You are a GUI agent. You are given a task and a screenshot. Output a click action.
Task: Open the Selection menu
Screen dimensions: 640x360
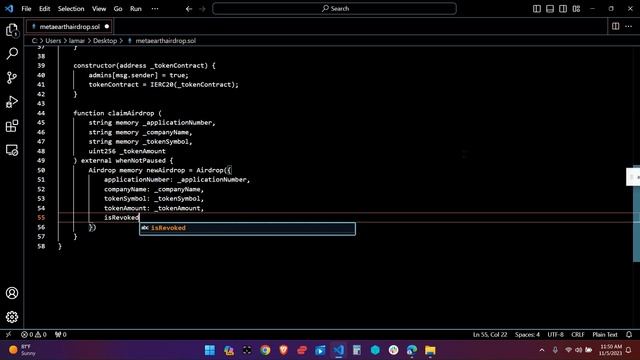71,9
